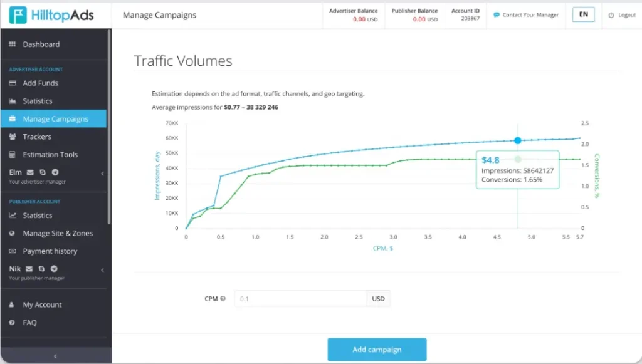Image resolution: width=642 pixels, height=364 pixels.
Task: Click the Manage Campaigns briefcase icon
Action: (x=13, y=118)
